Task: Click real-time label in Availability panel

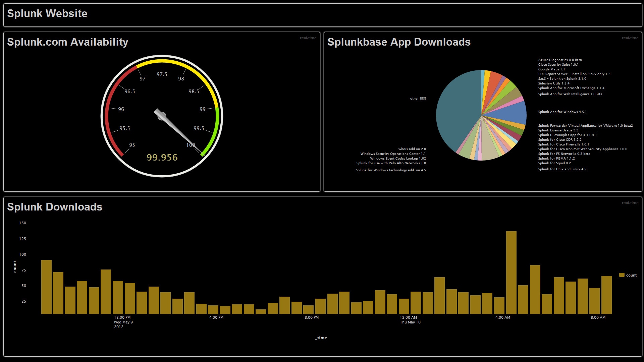Action: pyautogui.click(x=308, y=38)
